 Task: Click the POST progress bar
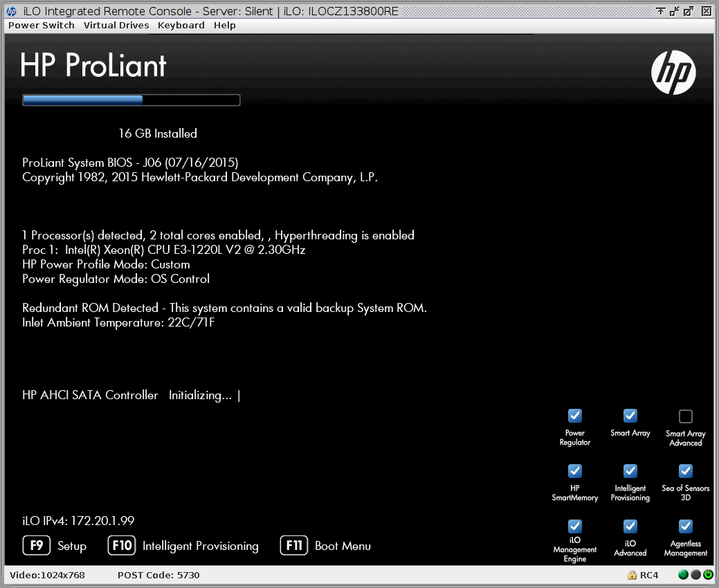(131, 100)
